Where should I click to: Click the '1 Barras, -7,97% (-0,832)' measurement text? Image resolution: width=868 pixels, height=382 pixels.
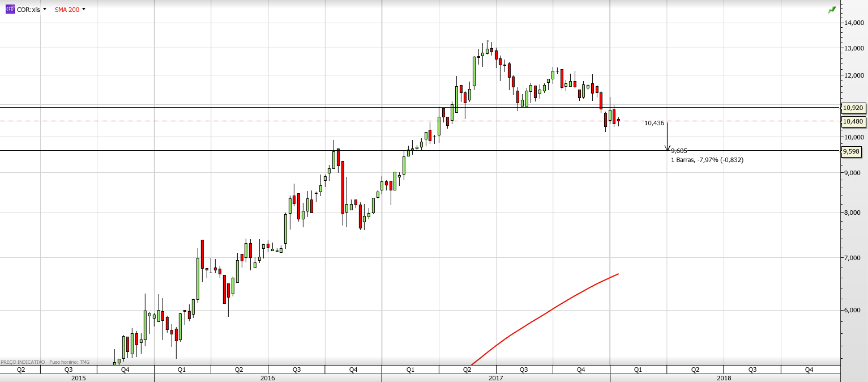[x=707, y=160]
